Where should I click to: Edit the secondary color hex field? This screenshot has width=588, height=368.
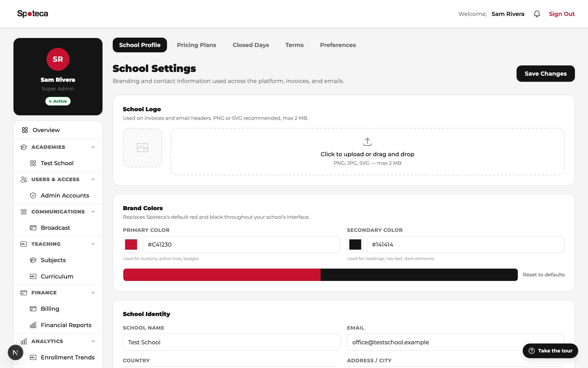pyautogui.click(x=465, y=244)
